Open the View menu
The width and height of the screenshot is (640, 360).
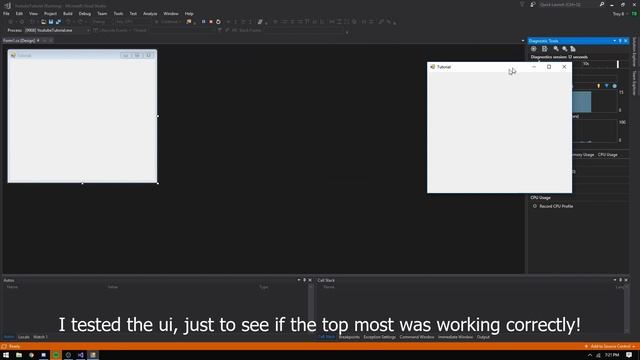(x=33, y=13)
